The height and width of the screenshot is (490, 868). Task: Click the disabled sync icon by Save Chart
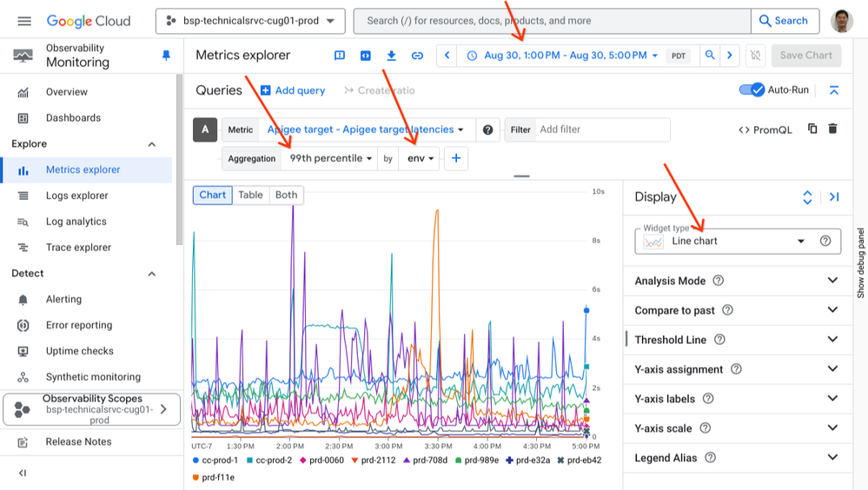(x=755, y=56)
